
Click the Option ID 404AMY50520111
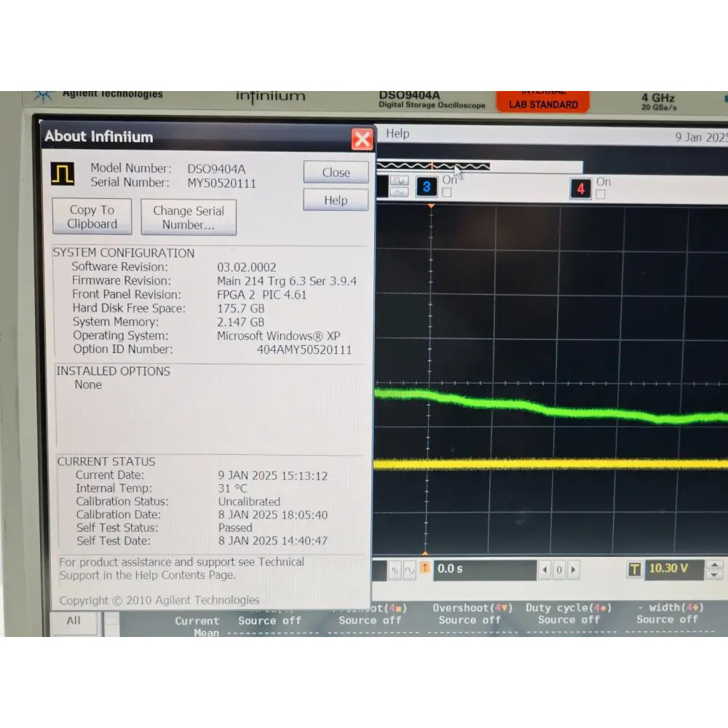coord(304,349)
